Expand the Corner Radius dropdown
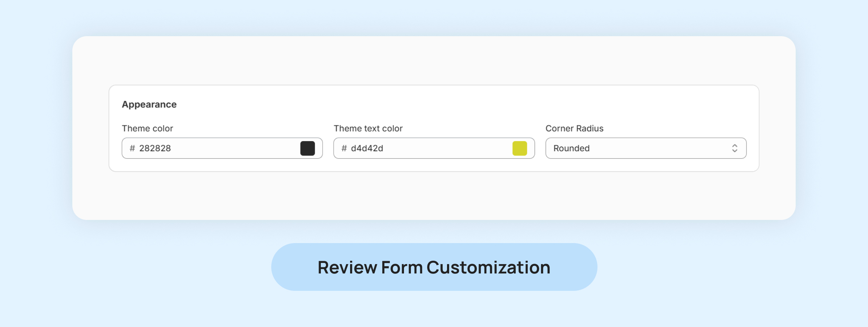The height and width of the screenshot is (327, 868). (646, 148)
